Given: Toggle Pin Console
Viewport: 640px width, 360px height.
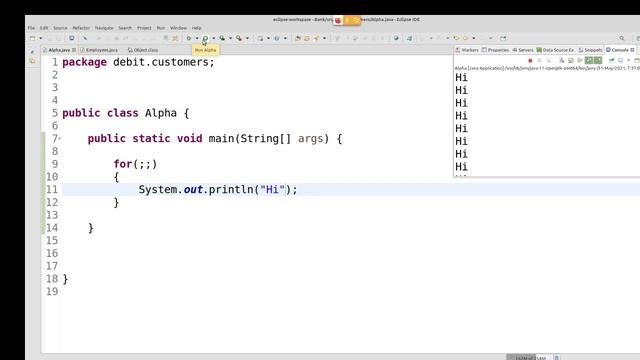Looking at the screenshot, I should (611, 60).
